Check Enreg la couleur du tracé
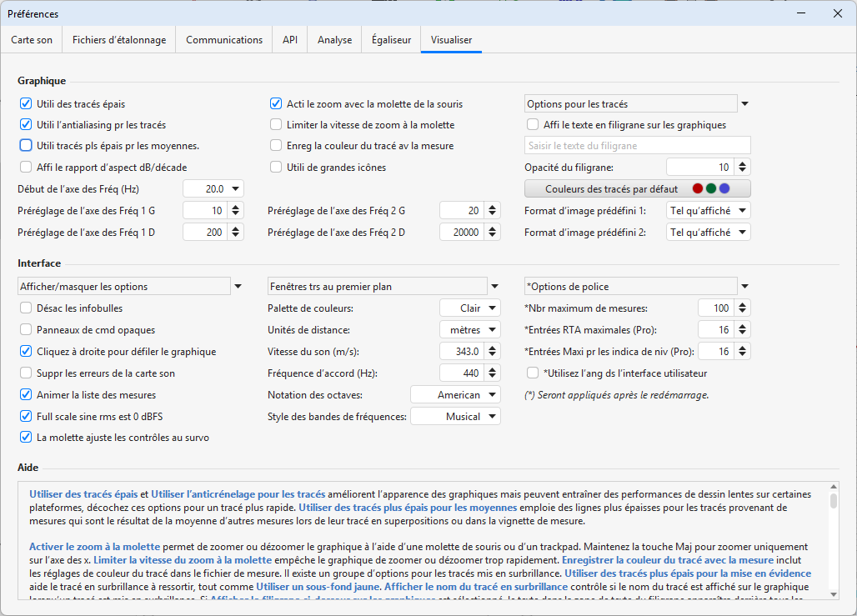This screenshot has height=616, width=857. [276, 145]
